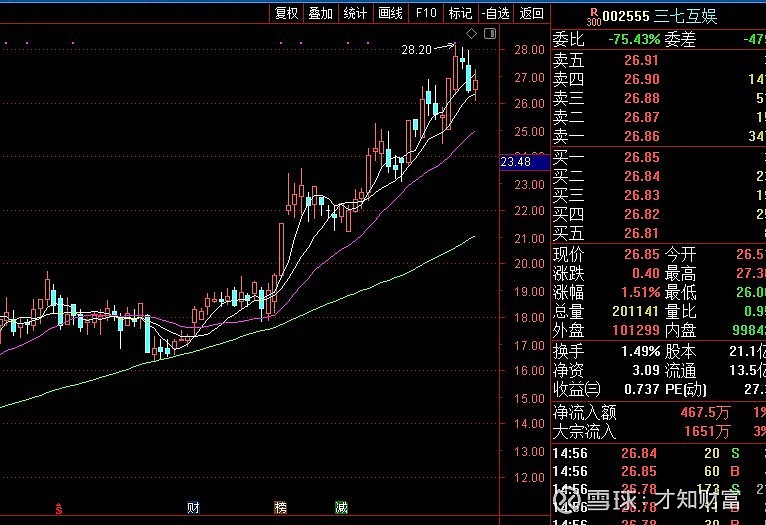Click the 12.00 label on price axis
Screen dimensions: 766x525
coord(529,478)
